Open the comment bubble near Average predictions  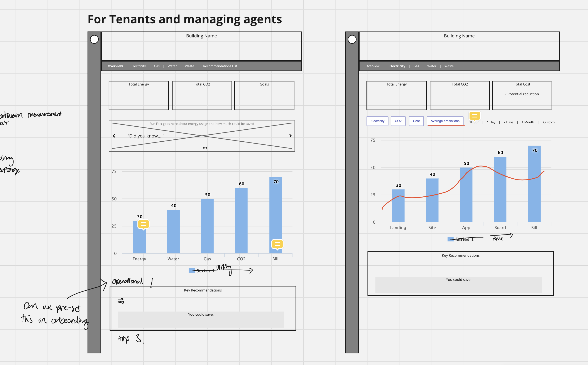coord(474,116)
